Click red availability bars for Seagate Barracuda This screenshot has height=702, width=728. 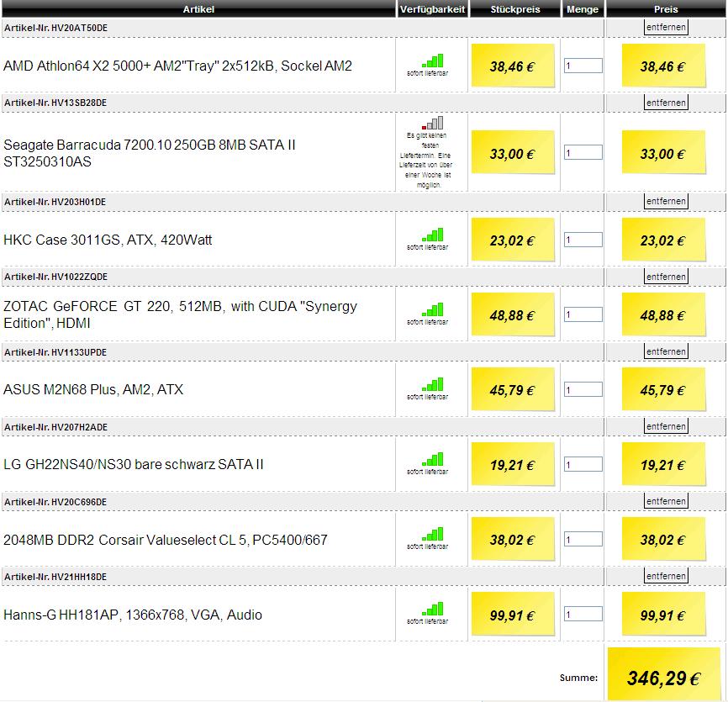pos(432,123)
